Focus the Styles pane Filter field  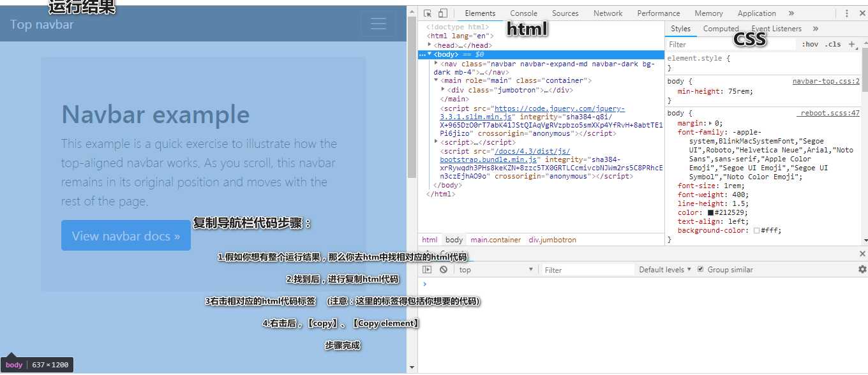(x=731, y=45)
